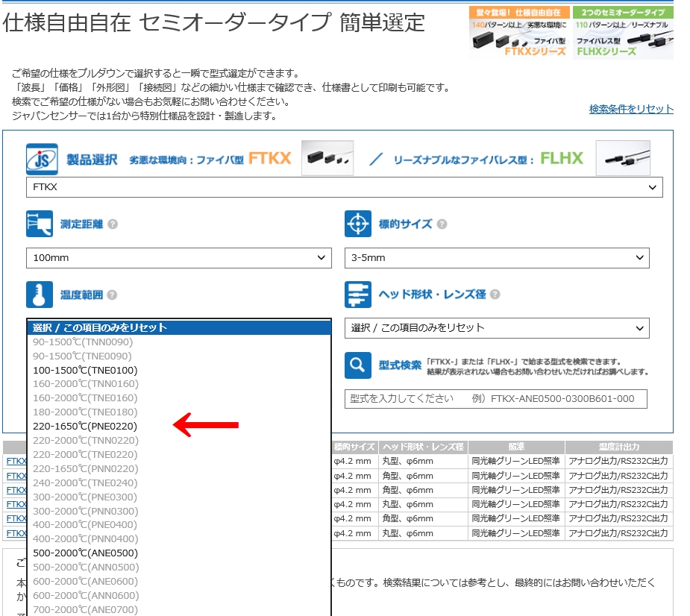Viewport: 690px width, 616px height.
Task: Choose 600-2000℃(ANN0600) option
Action: [179, 595]
